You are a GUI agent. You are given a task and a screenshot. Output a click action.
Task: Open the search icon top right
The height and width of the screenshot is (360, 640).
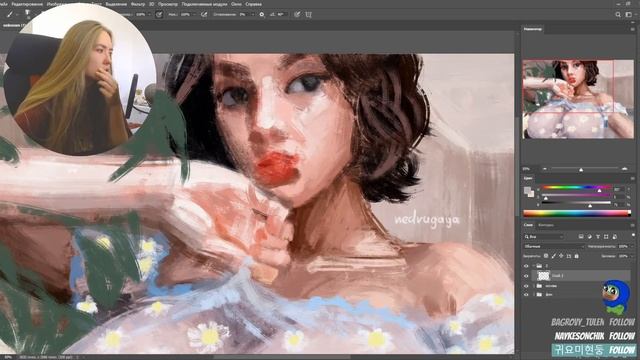point(618,14)
